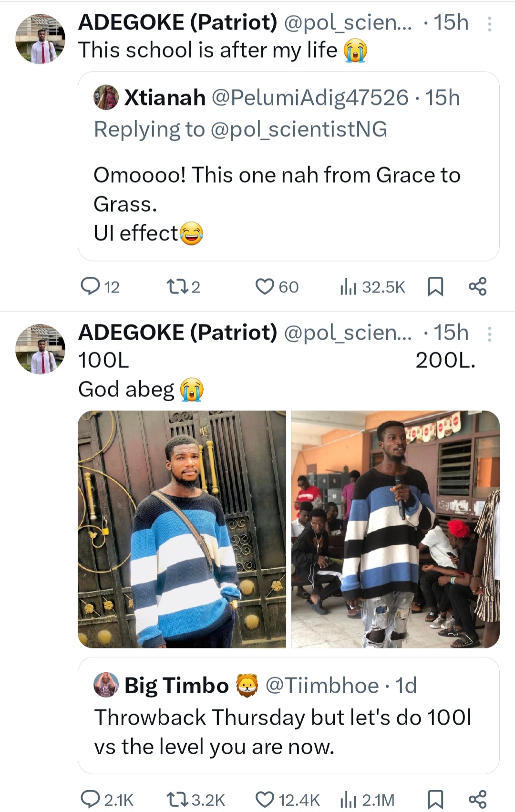Share the first tweet
The width and height of the screenshot is (515, 812).
[477, 286]
